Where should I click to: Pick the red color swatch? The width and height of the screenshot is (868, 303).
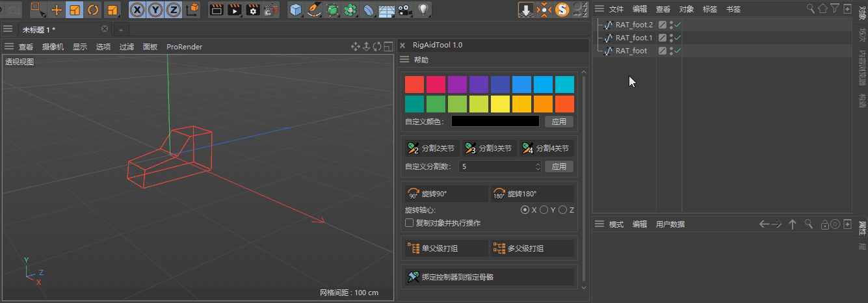pos(414,85)
